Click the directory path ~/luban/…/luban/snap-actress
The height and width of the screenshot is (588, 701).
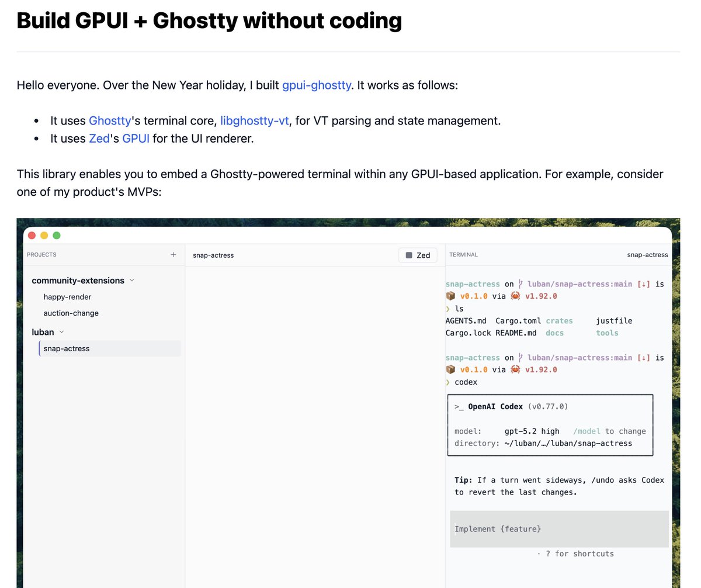click(x=568, y=444)
